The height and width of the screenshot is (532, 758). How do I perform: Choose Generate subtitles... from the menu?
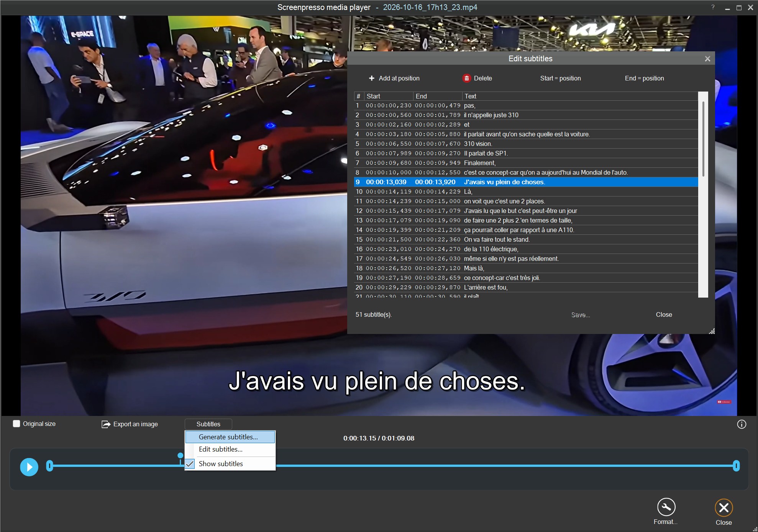point(230,437)
